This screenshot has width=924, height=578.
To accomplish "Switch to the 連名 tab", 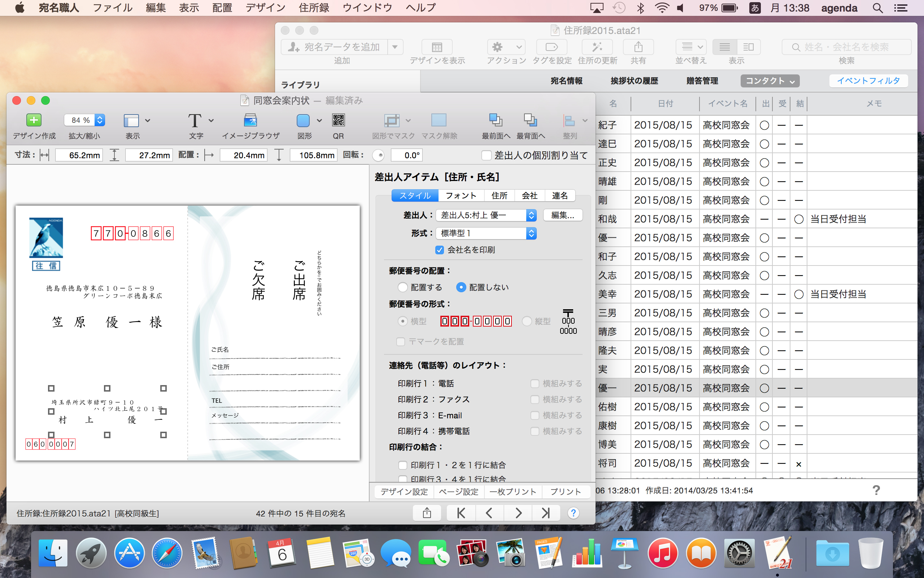I will (560, 196).
